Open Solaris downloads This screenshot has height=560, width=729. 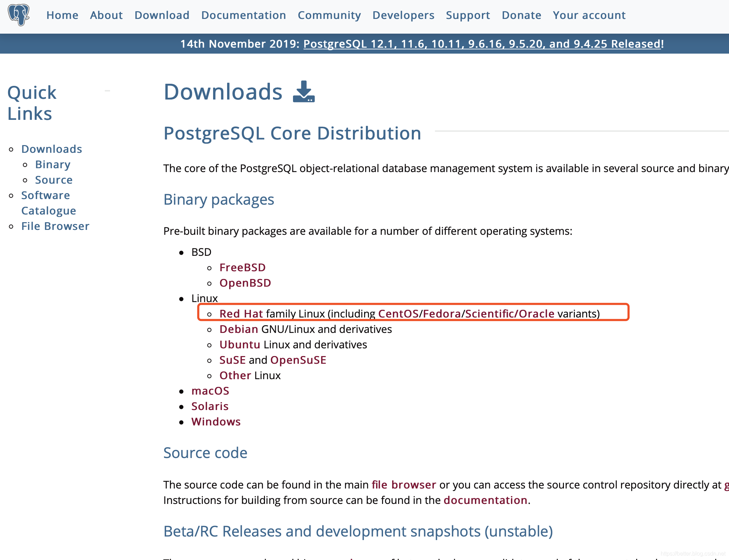210,406
